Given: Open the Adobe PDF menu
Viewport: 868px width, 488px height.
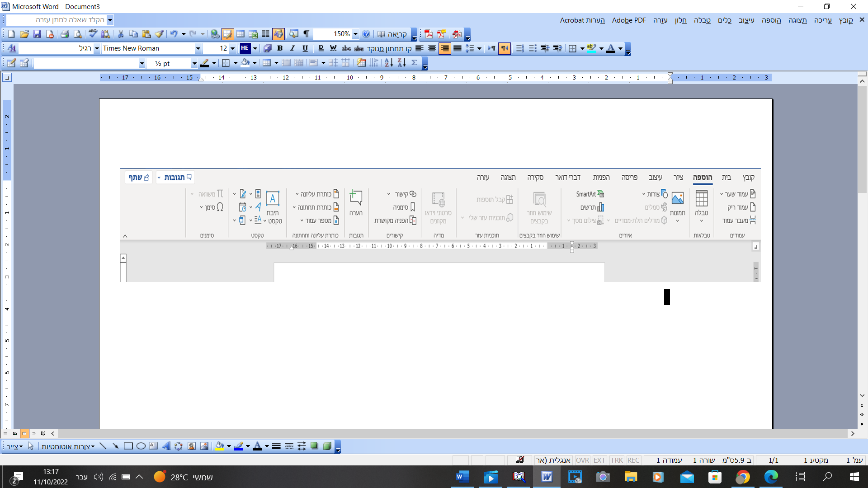Looking at the screenshot, I should pyautogui.click(x=629, y=20).
